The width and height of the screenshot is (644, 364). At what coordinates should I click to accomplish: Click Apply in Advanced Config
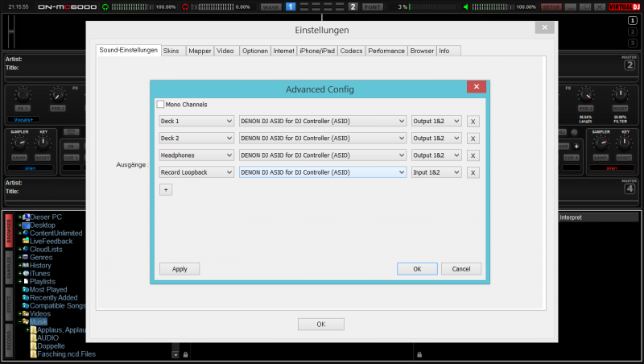[180, 269]
